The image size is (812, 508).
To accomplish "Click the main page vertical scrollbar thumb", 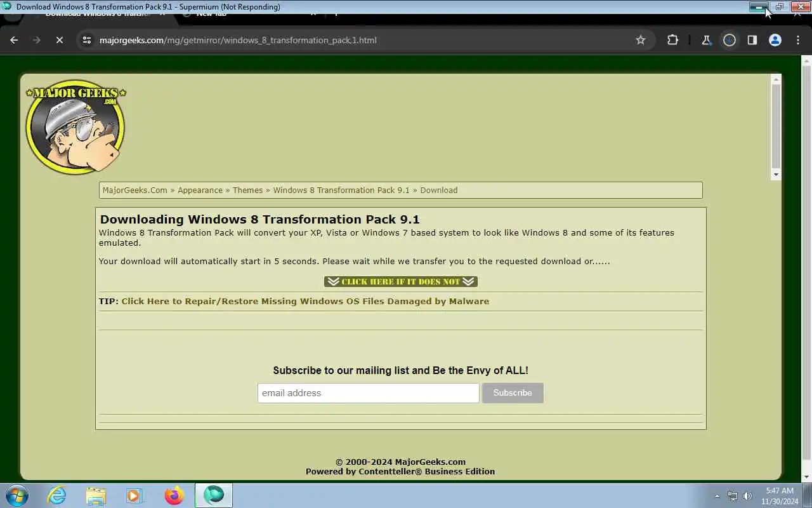I will [x=806, y=262].
